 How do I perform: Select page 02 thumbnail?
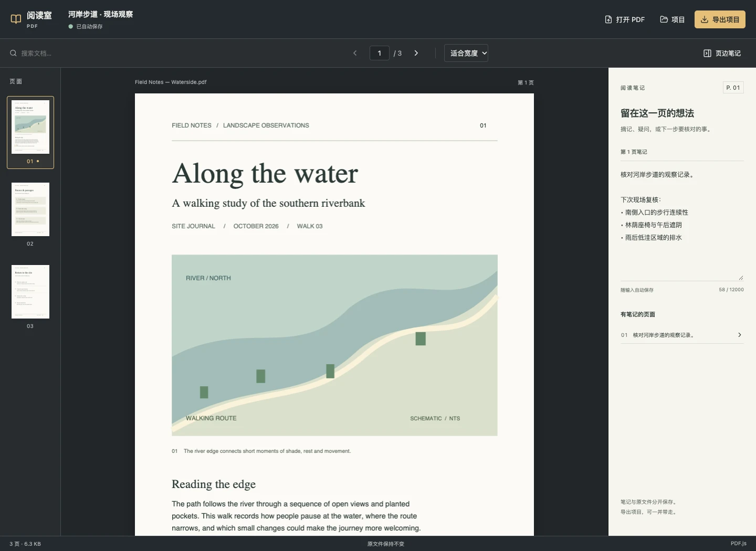(x=30, y=215)
